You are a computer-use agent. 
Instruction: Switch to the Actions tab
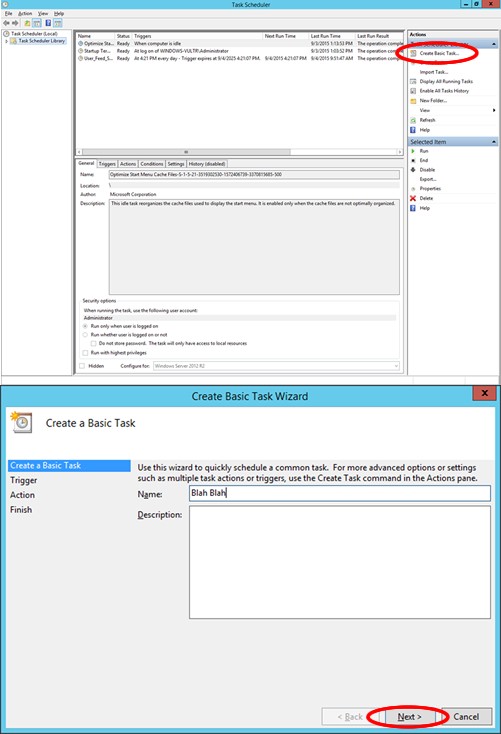tap(128, 164)
